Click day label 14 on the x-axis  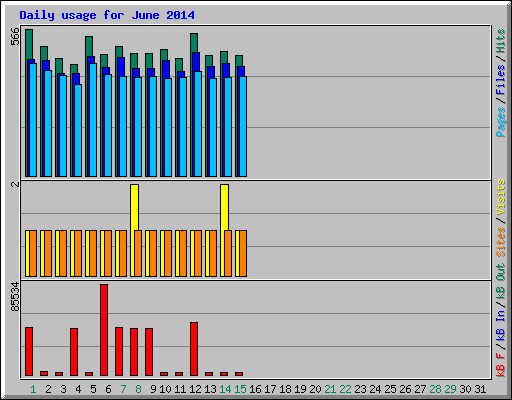click(x=225, y=389)
